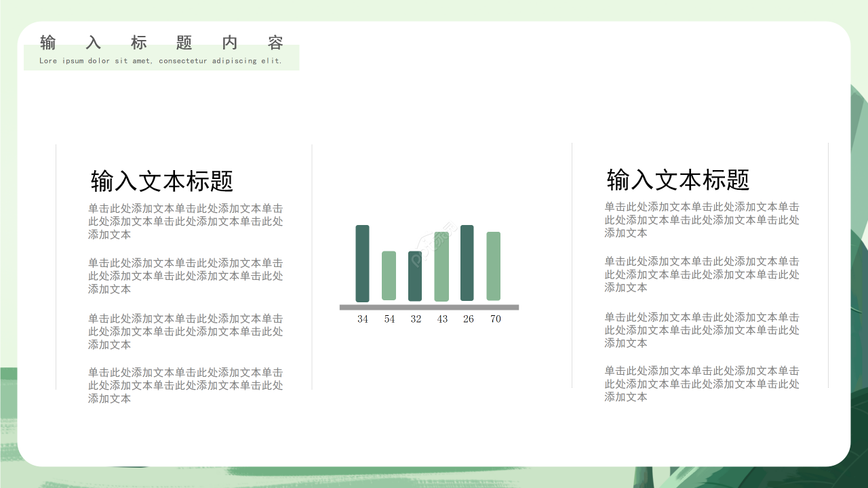This screenshot has height=488, width=868.
Task: Select the dark green bar labeled 26
Action: point(468,264)
